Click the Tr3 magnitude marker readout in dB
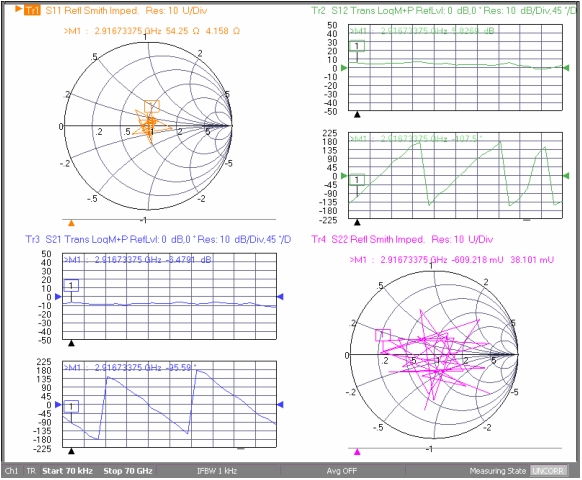582x480 pixels. point(138,259)
